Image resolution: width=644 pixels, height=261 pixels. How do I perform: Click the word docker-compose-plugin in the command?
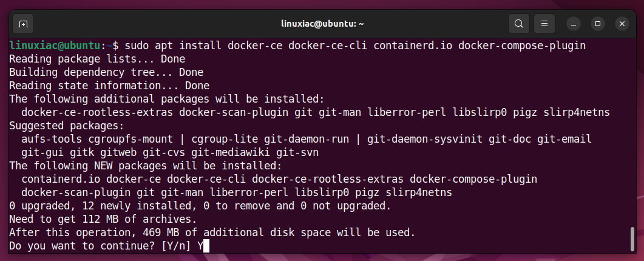521,46
